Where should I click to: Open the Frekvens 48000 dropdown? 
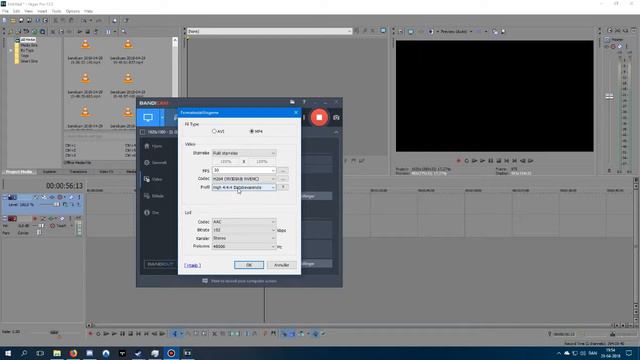244,246
